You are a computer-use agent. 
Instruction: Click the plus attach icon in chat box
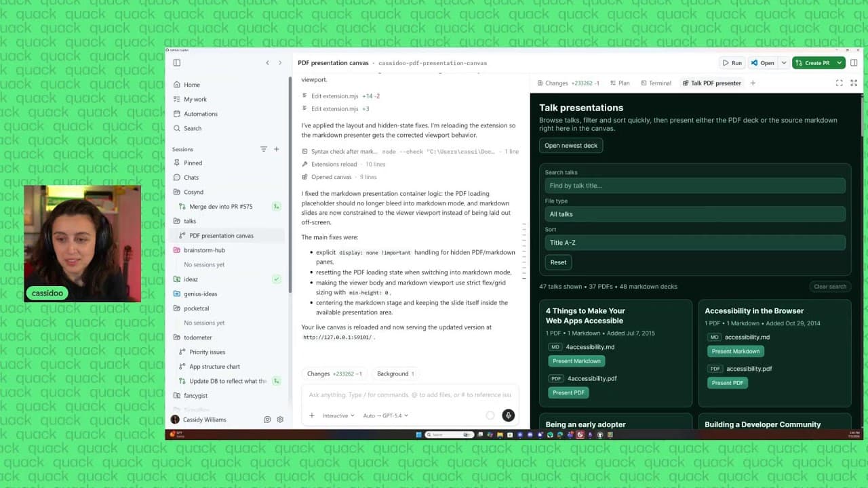(x=312, y=415)
